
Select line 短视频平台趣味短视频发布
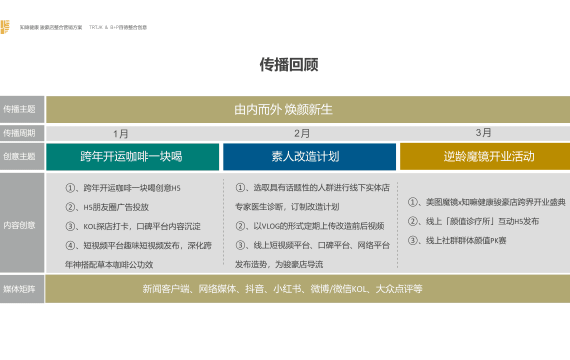pos(139,246)
